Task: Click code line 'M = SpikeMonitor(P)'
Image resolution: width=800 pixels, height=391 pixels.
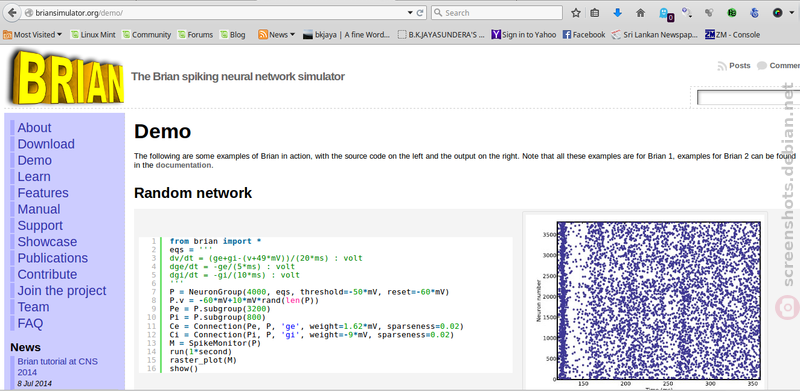Action: [215, 343]
